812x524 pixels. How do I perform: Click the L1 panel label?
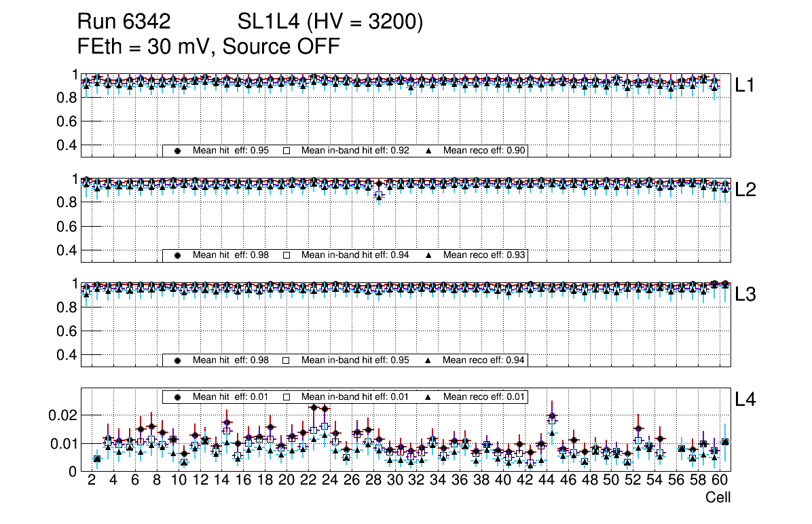(x=745, y=86)
